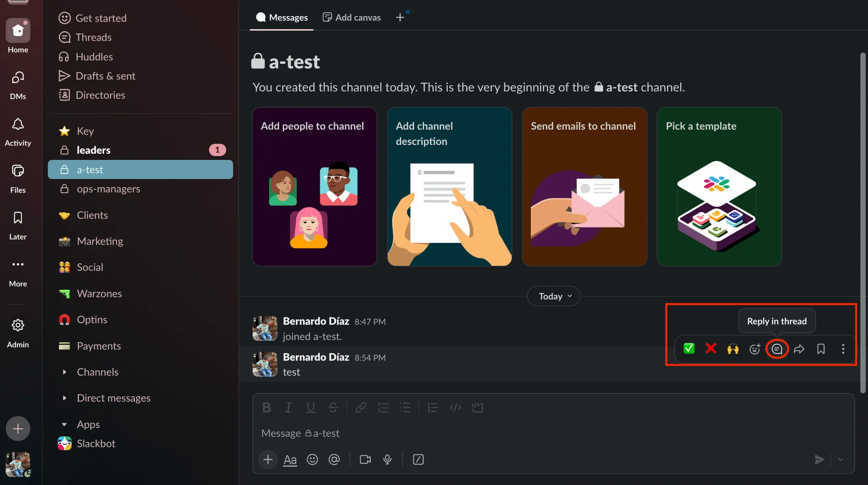Screen dimensions: 868x485
Task: Click the Reply in thread icon
Action: (x=777, y=349)
